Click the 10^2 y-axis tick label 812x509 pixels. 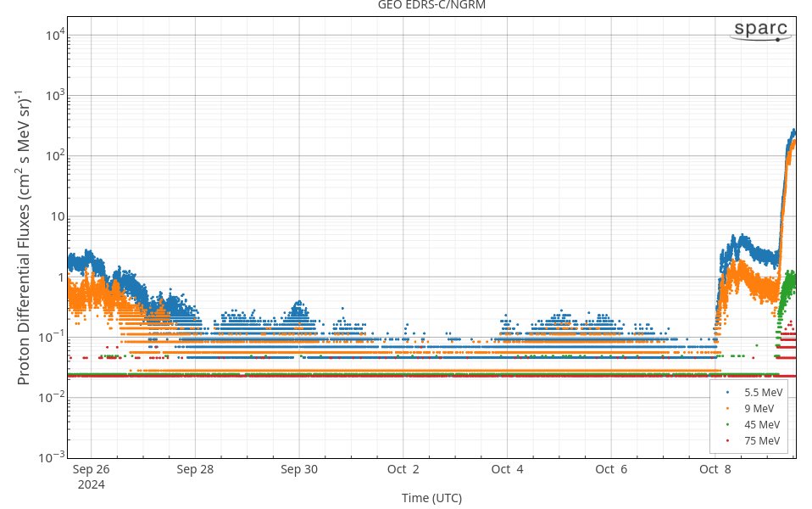pos(55,155)
